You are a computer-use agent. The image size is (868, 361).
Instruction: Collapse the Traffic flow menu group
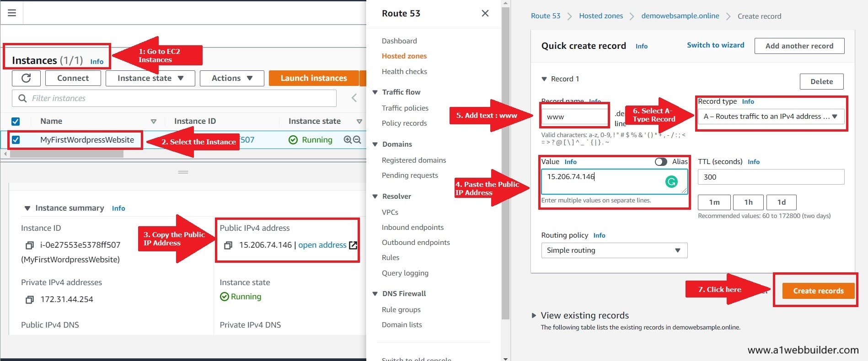tap(375, 92)
